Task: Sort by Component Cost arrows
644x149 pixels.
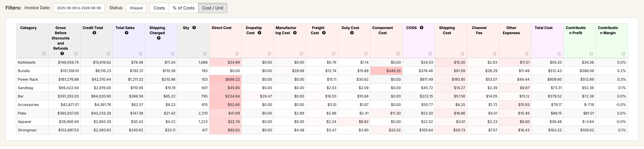Action: coord(398,54)
